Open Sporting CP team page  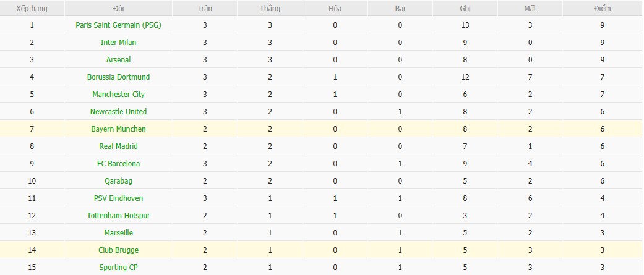click(118, 268)
